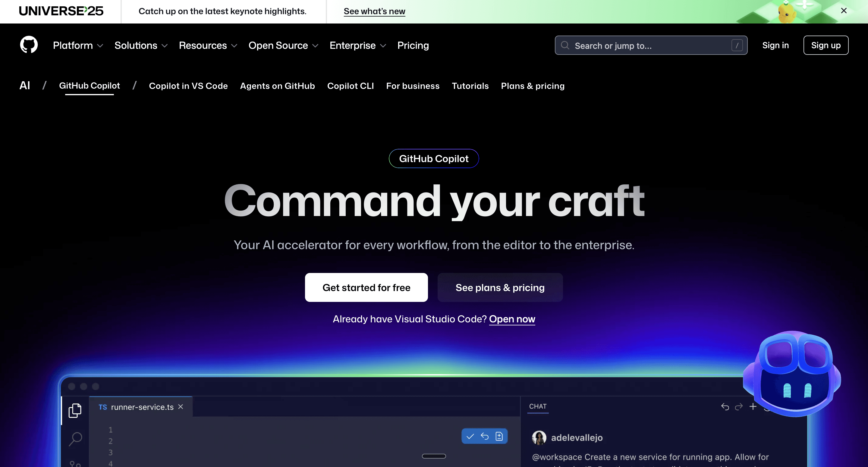Click the redo arrow in the CHAT panel header
Image resolution: width=868 pixels, height=467 pixels.
coord(739,407)
